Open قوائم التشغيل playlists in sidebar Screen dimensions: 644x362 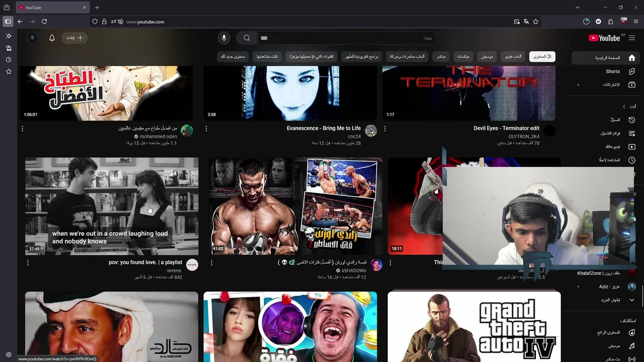[606, 133]
